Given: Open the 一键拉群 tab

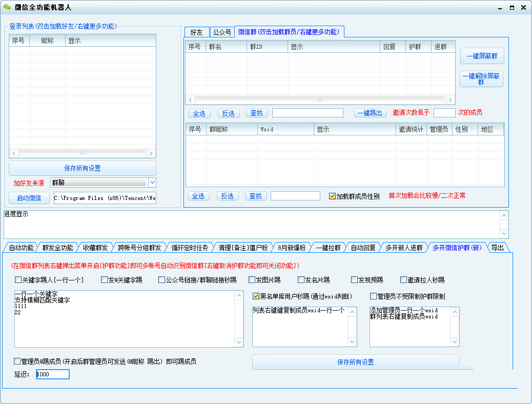Looking at the screenshot, I should (328, 248).
